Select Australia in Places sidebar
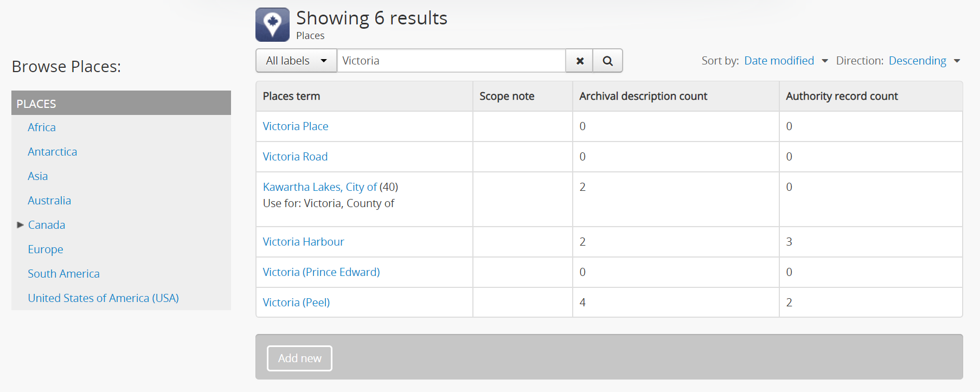The image size is (980, 392). coord(49,201)
